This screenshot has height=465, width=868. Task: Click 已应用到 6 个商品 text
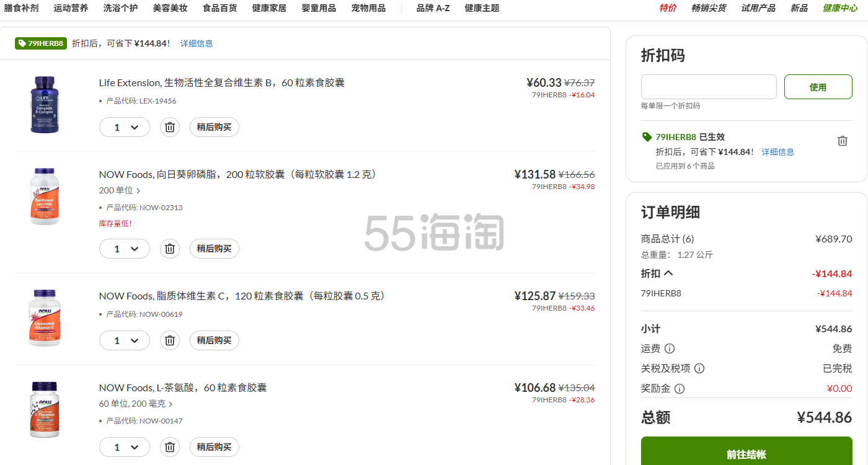[685, 166]
